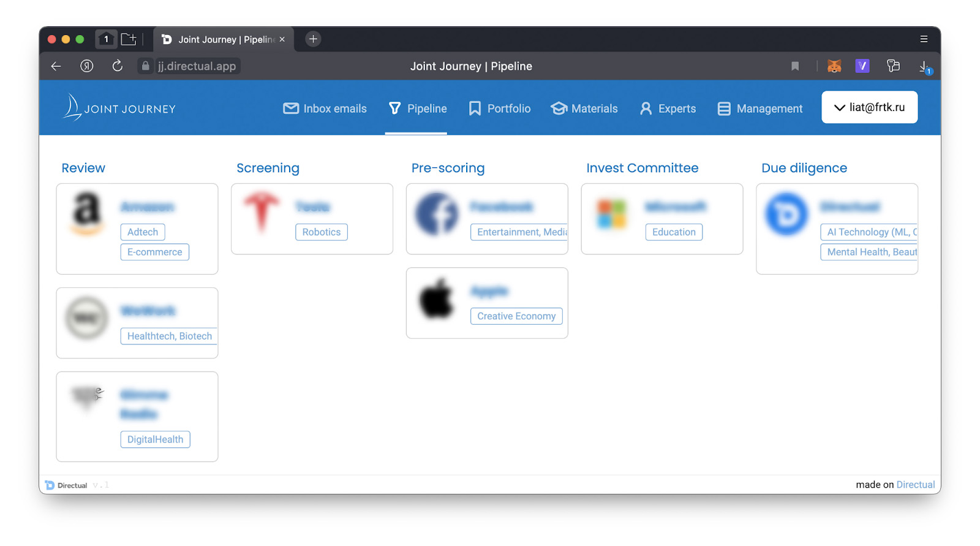Image resolution: width=980 pixels, height=546 pixels.
Task: Reload the page with the refresh icon
Action: pyautogui.click(x=118, y=66)
